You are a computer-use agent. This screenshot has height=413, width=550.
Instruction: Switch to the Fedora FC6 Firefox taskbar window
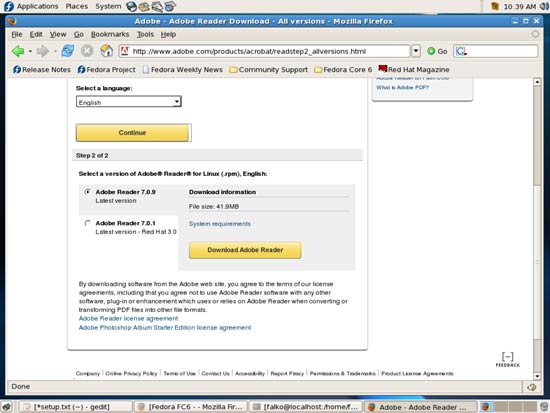(x=191, y=407)
